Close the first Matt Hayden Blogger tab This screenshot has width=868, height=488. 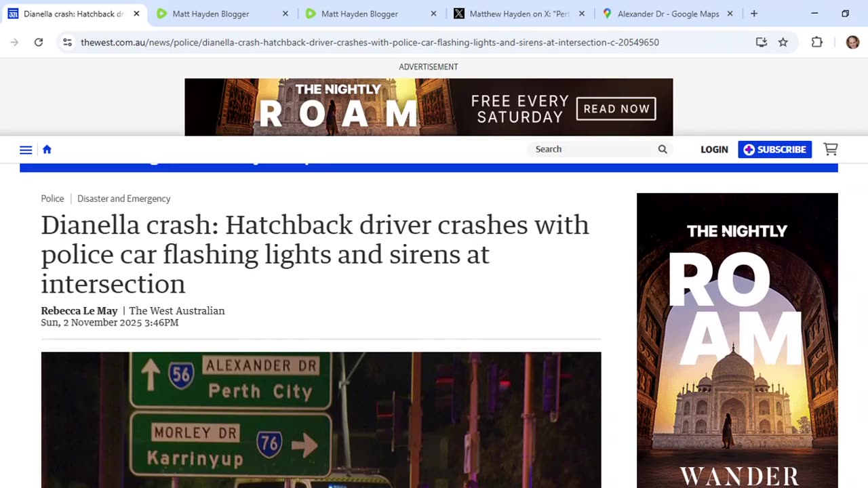tap(285, 14)
